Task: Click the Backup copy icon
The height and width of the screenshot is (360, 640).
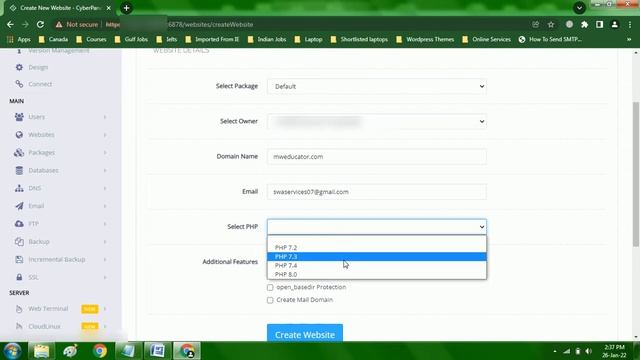Action: pyautogui.click(x=19, y=242)
